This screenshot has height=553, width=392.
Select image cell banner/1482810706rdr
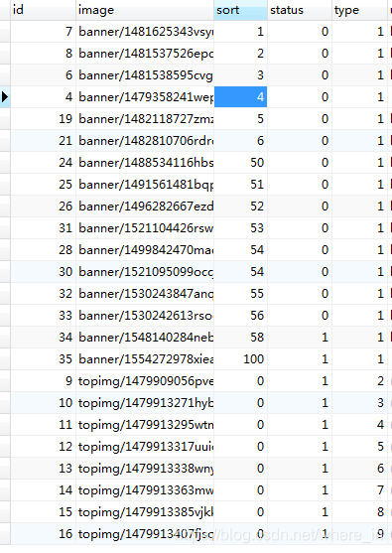[145, 140]
